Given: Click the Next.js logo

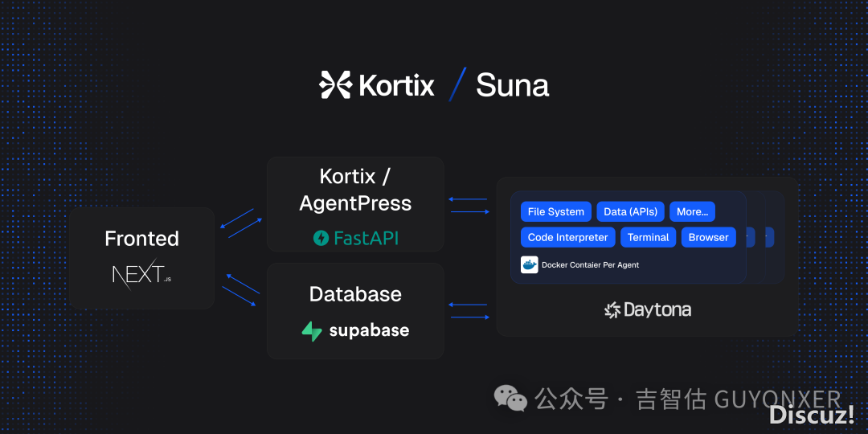Looking at the screenshot, I should pos(141,274).
